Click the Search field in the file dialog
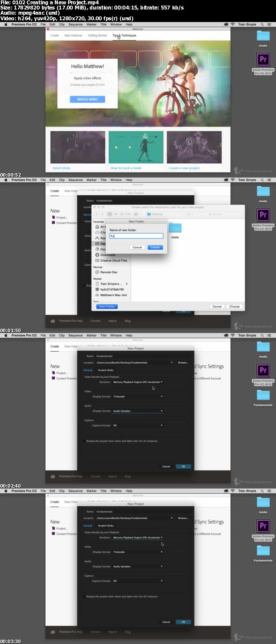276x644 pixels. coord(217,214)
